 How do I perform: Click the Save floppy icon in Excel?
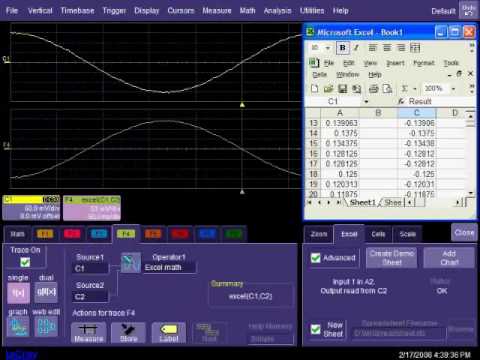342,89
